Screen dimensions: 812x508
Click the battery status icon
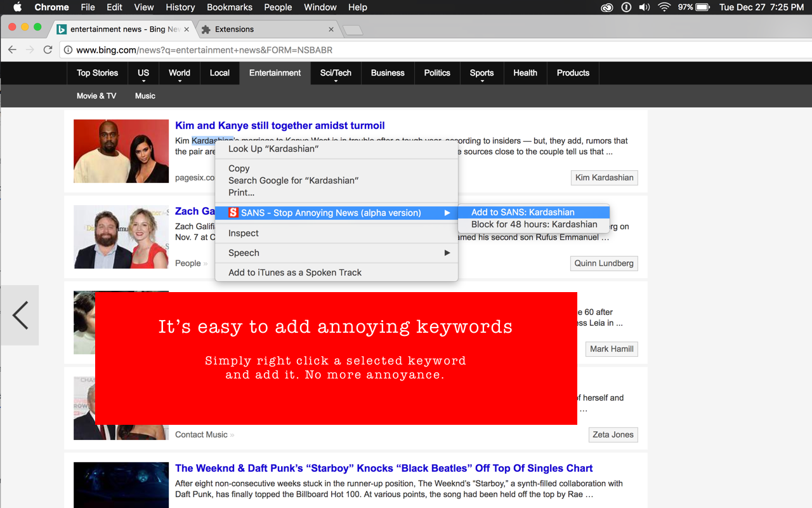point(702,8)
